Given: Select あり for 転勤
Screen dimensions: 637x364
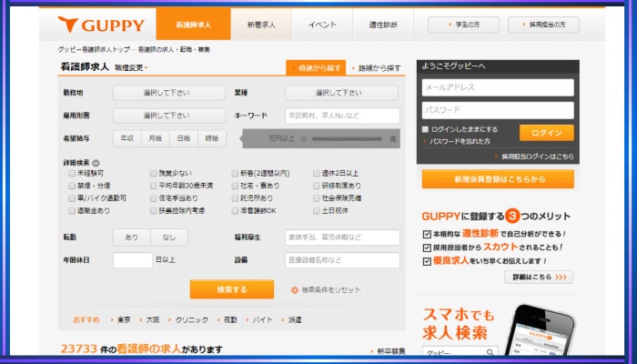Looking at the screenshot, I should [x=132, y=238].
